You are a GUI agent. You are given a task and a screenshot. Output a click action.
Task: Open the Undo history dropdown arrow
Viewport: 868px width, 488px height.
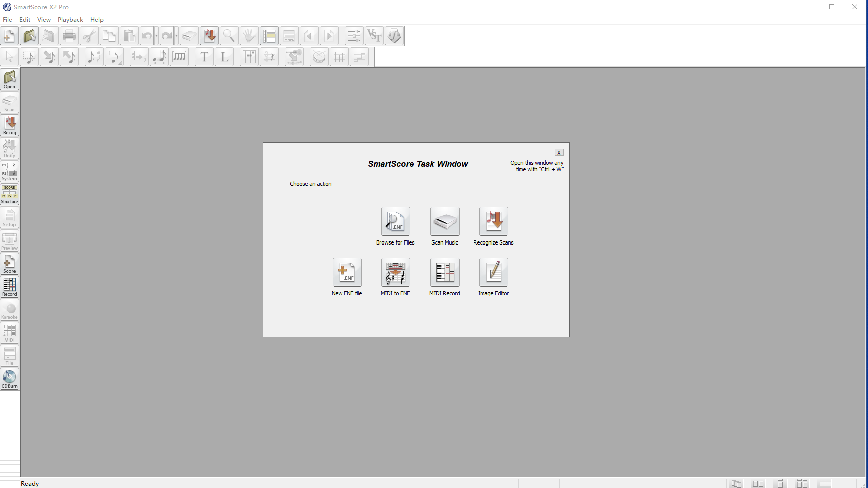coord(156,36)
